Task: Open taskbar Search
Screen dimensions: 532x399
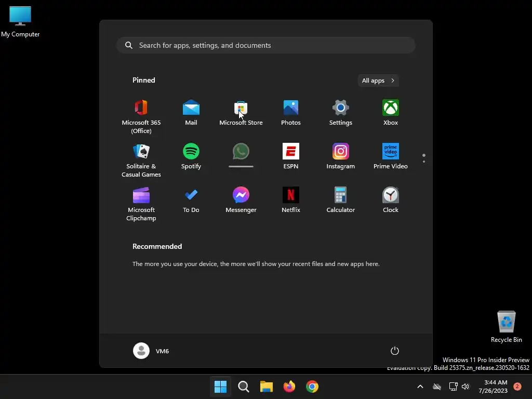Action: click(x=243, y=387)
